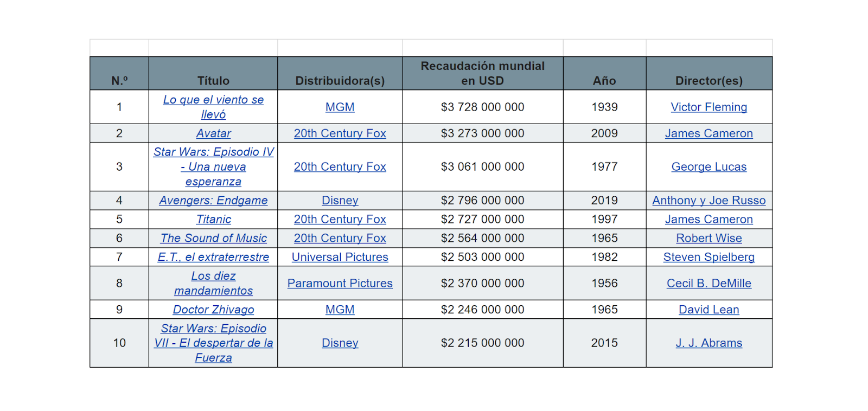This screenshot has height=411, width=868.
Task: Open the Robert Wise link
Action: tap(709, 238)
